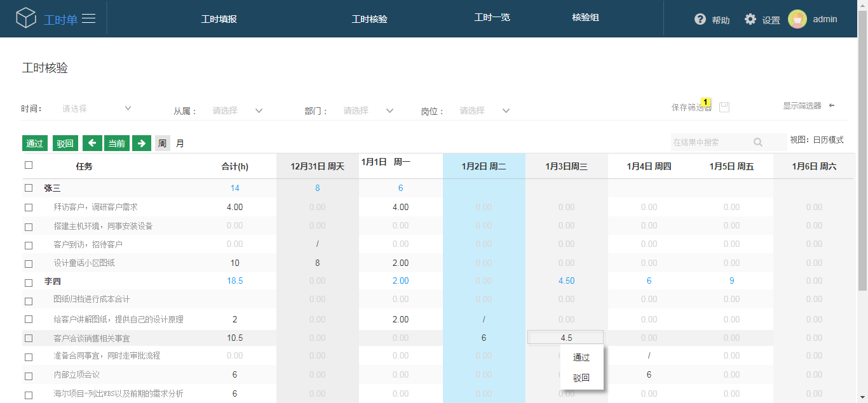Click the 当前 button
This screenshot has height=403, width=868.
116,143
